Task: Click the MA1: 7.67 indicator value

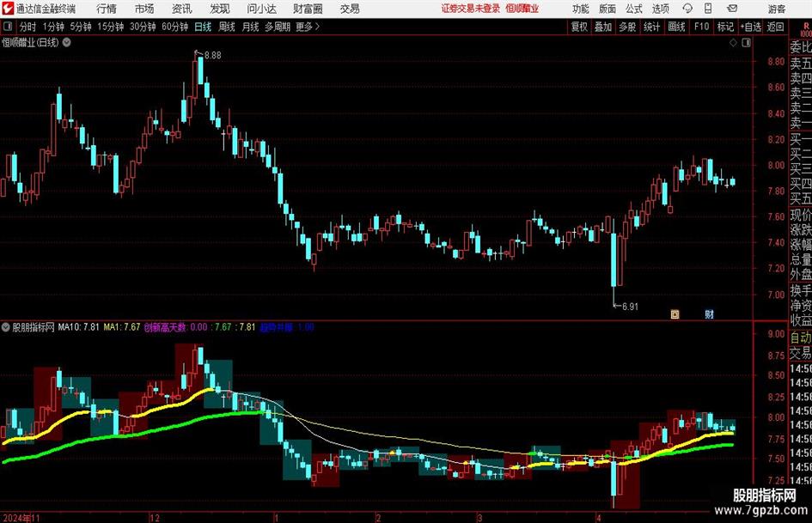Action: tap(122, 326)
